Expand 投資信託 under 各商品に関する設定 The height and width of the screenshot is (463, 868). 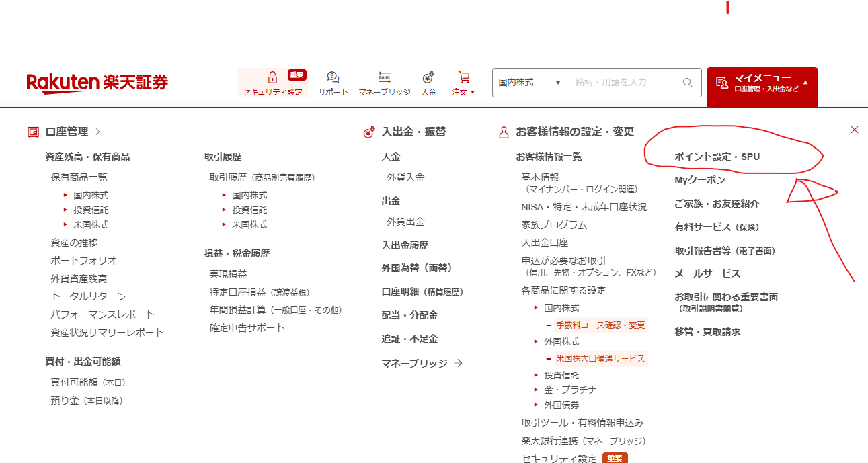[561, 375]
